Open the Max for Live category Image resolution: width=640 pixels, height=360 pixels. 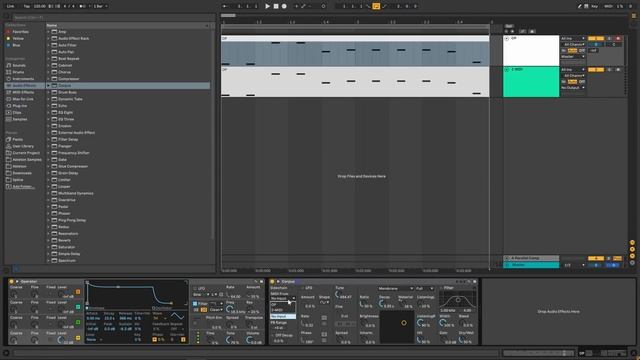pos(23,99)
